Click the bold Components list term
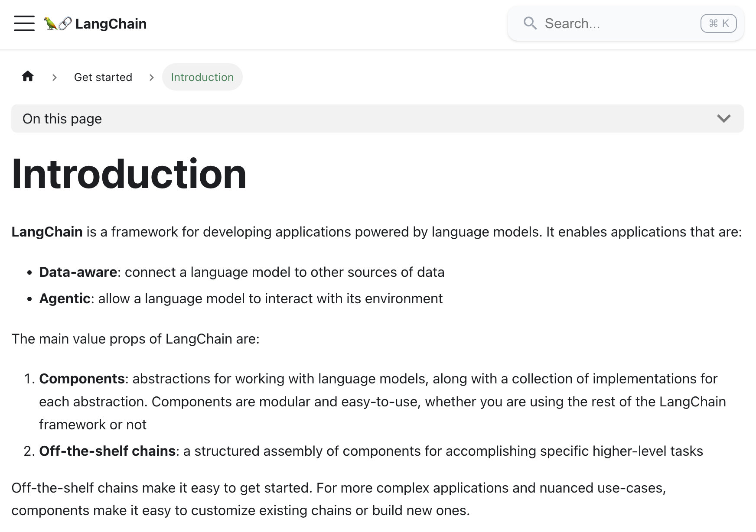756x532 pixels. [82, 379]
